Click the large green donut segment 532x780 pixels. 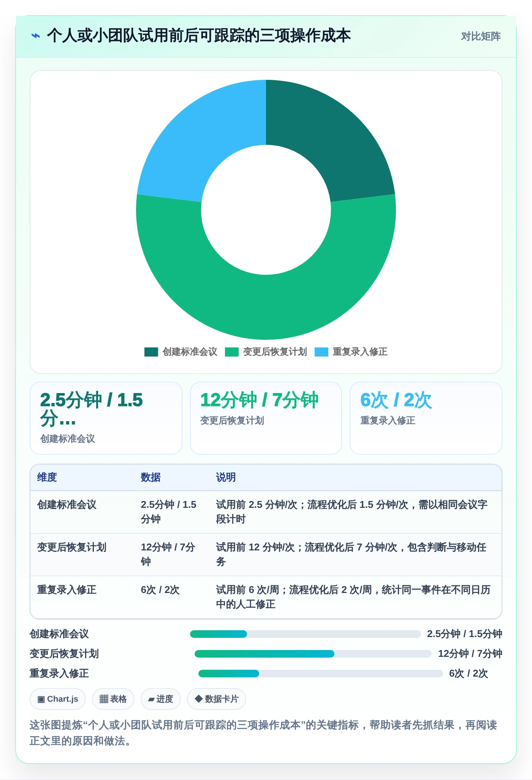(266, 307)
